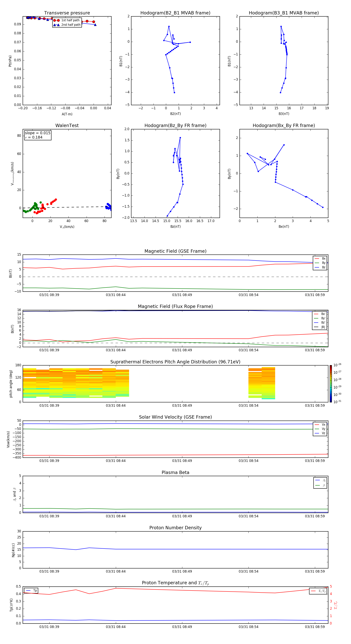This screenshot has height=644, width=351.
Task: Click the 'Np(#/cc)' axis label
Action: 13,550
